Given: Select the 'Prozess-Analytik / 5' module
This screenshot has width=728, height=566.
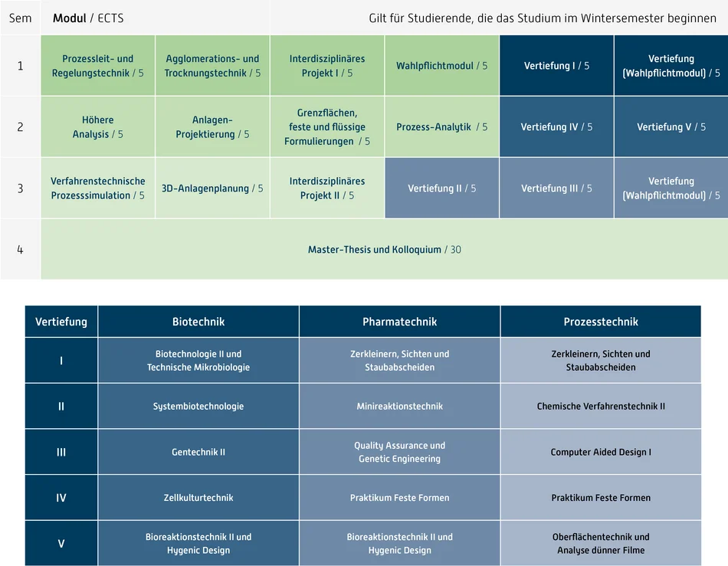Looking at the screenshot, I should coord(441,126).
